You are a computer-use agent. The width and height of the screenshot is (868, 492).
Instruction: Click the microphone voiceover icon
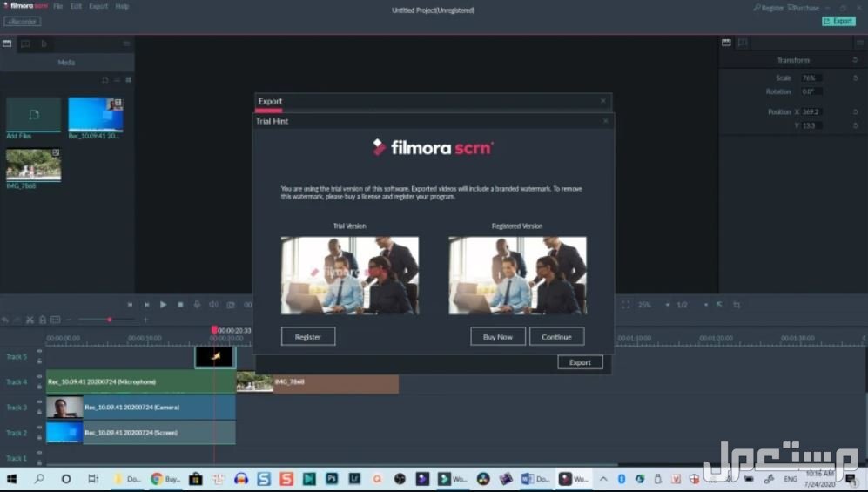[x=197, y=305]
